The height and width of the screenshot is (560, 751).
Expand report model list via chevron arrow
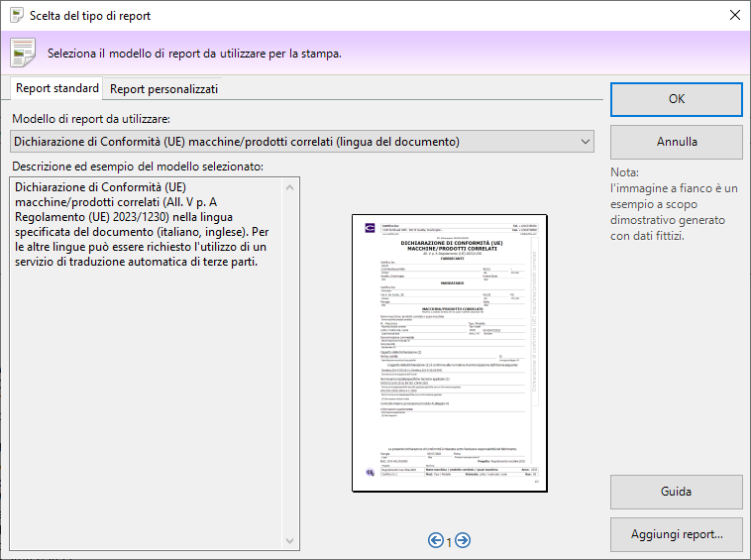(x=584, y=142)
